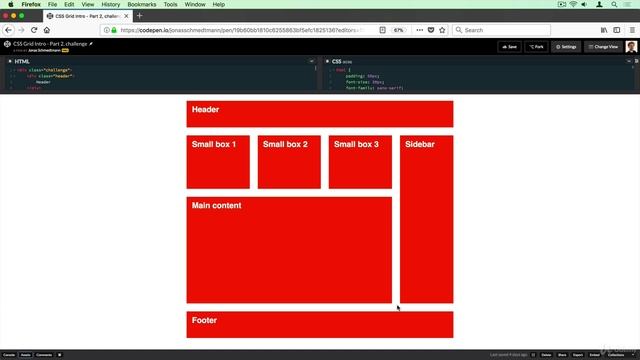Click the Export button in footer

point(578,355)
